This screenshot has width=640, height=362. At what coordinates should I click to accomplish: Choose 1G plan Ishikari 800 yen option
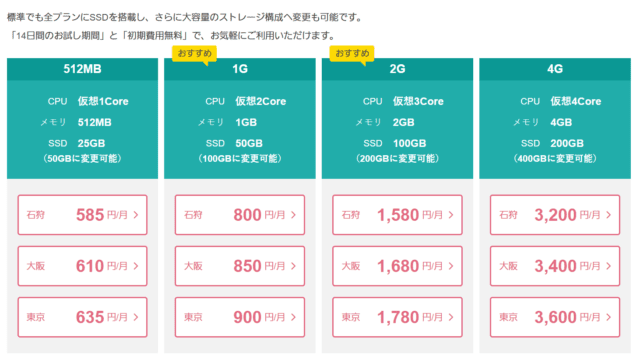pyautogui.click(x=240, y=215)
